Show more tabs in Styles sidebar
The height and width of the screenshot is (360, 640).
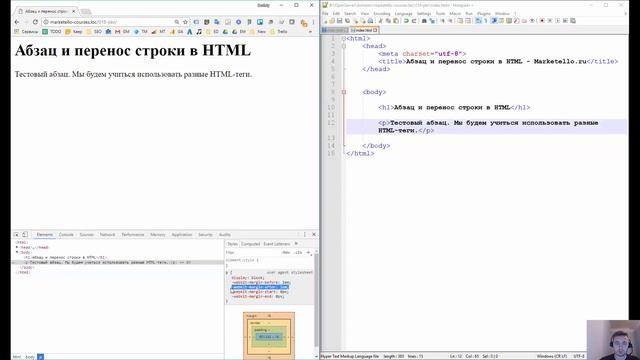296,244
